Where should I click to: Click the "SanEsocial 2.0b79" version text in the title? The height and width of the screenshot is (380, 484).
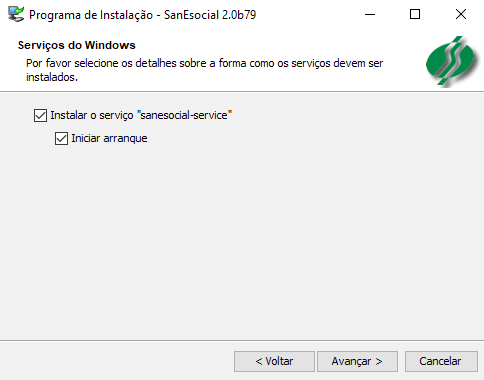coord(210,15)
